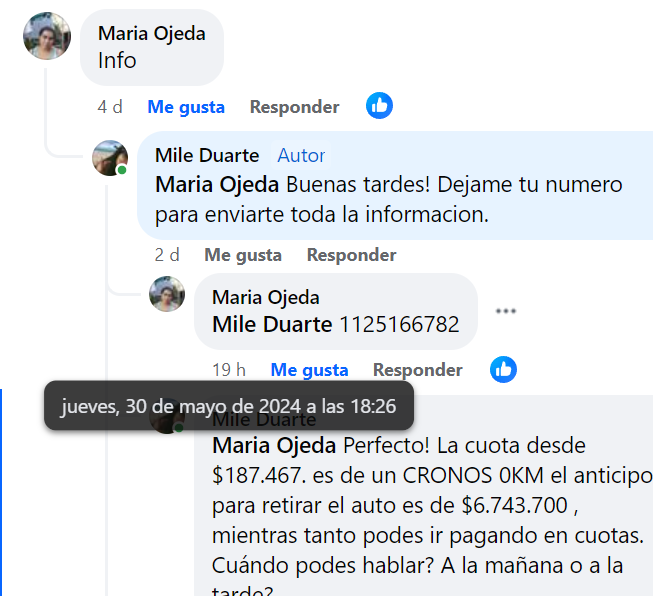Viewport: 653px width, 596px height.
Task: Click the 4 d timestamp under Info comment
Action: (110, 107)
